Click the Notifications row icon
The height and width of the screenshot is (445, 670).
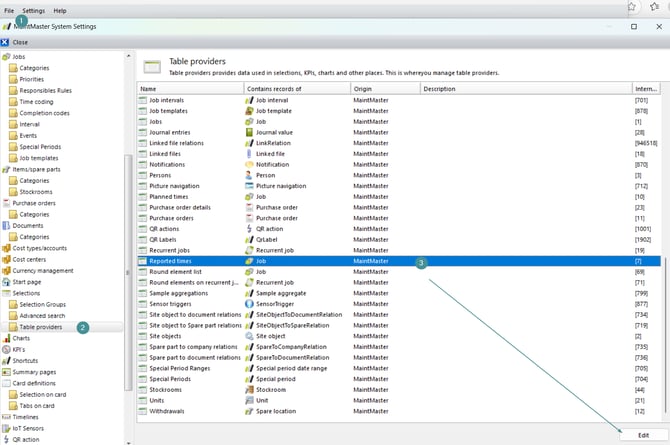click(143, 164)
